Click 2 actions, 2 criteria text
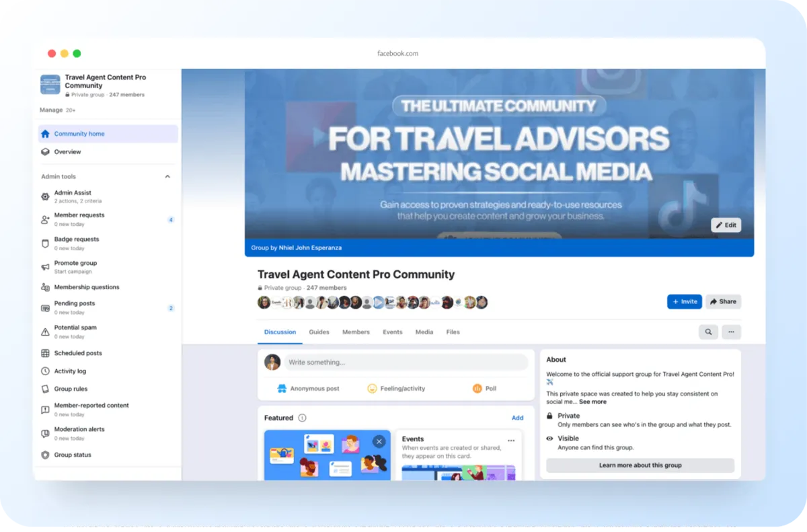807x532 pixels. (x=78, y=201)
